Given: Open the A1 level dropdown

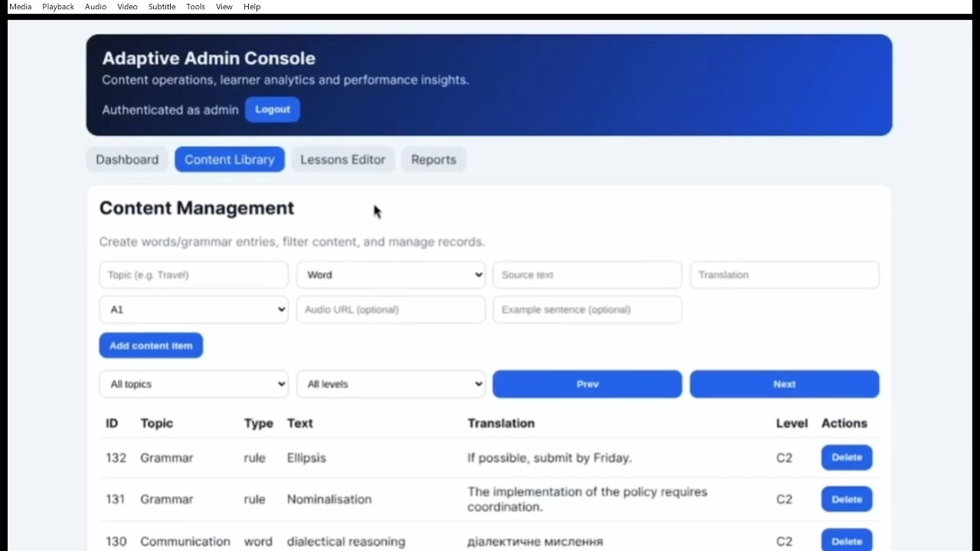Looking at the screenshot, I should coord(194,309).
